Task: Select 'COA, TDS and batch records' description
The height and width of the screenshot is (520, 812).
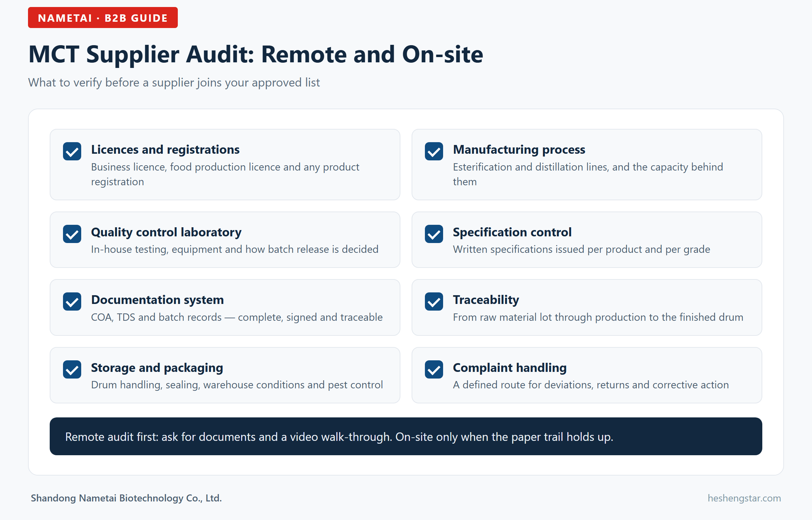Action: [237, 317]
